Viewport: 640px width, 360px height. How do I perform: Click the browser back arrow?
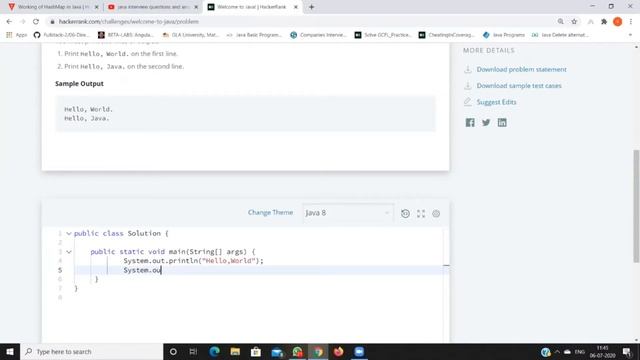click(x=9, y=22)
